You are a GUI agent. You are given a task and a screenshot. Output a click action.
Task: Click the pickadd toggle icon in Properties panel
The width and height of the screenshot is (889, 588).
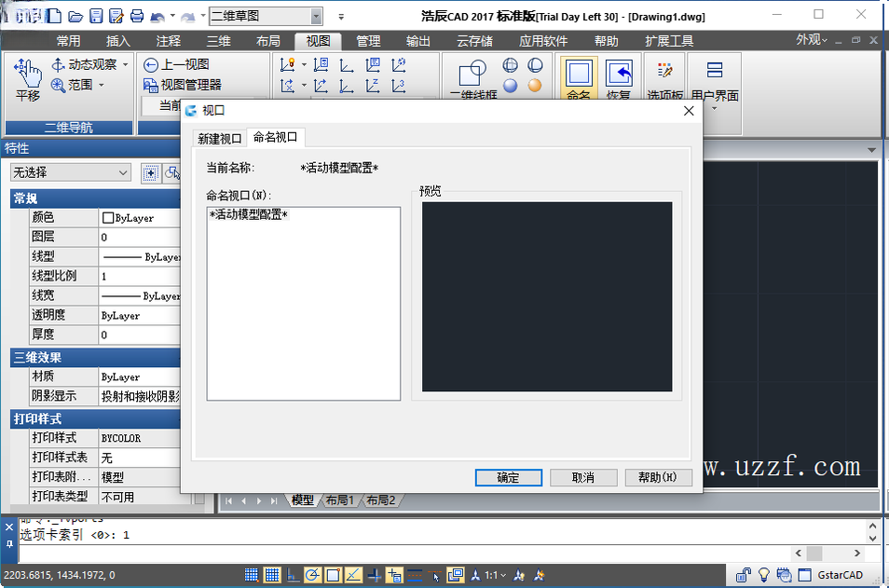pyautogui.click(x=150, y=173)
